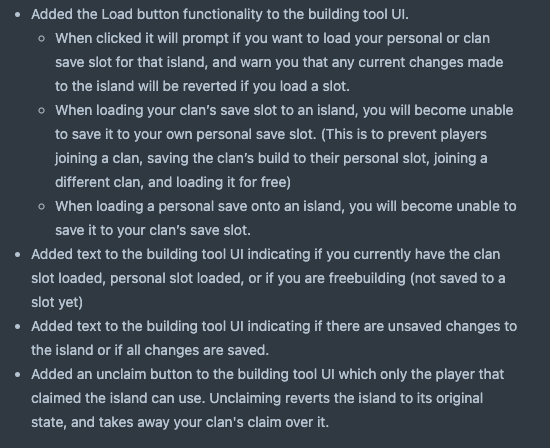Click the text 'slot yet)'

click(x=57, y=302)
